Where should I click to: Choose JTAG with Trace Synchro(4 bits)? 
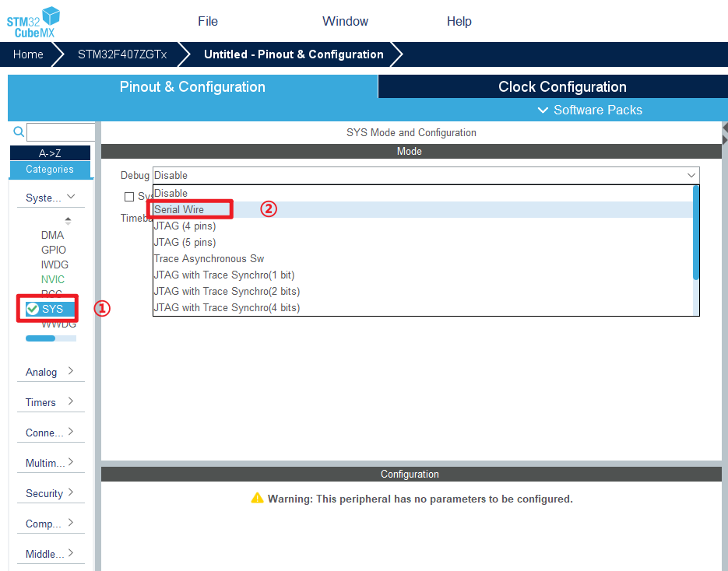(423, 307)
